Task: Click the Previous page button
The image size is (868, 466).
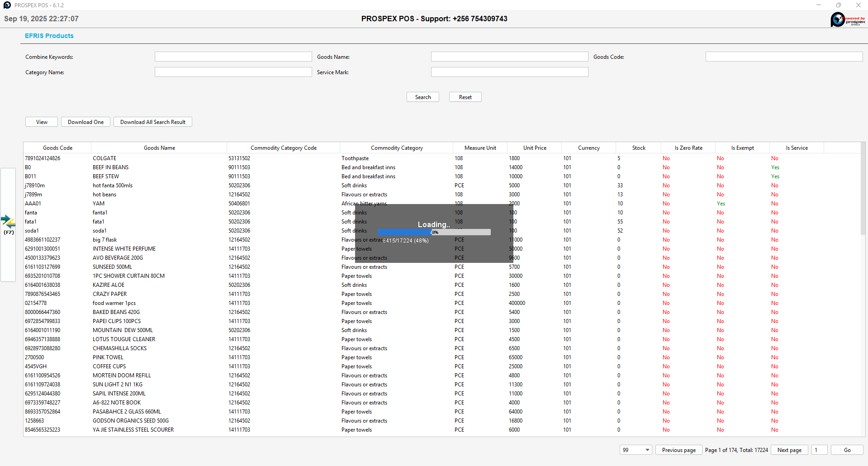Action: [678, 450]
